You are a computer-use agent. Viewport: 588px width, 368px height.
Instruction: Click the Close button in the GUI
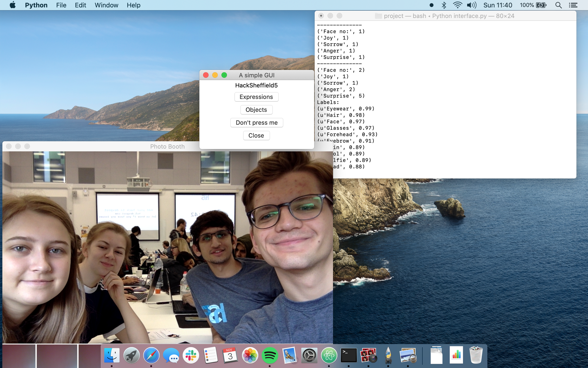(256, 136)
